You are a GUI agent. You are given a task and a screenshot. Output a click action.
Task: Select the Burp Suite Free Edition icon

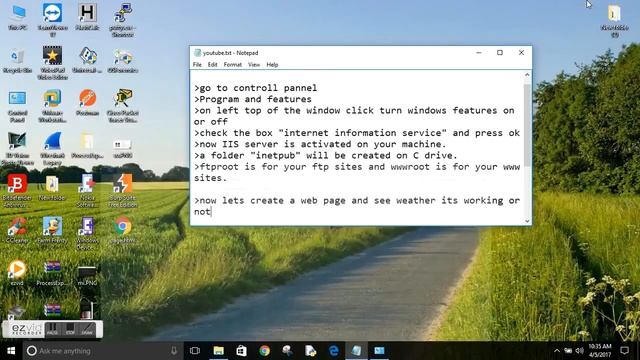coord(122,191)
